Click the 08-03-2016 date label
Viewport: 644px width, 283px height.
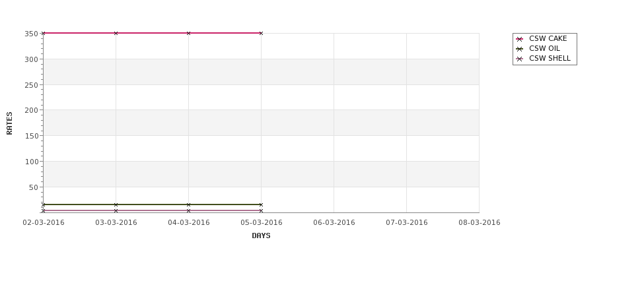(x=480, y=223)
